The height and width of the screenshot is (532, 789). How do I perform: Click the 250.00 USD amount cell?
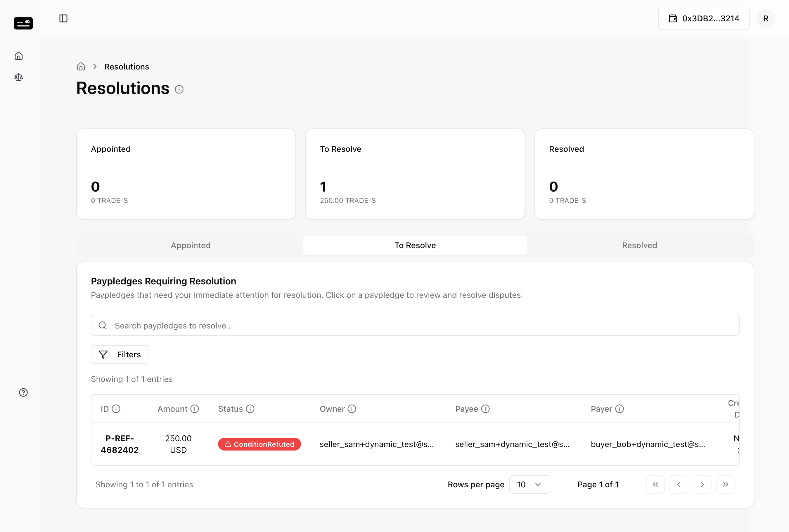tap(178, 444)
